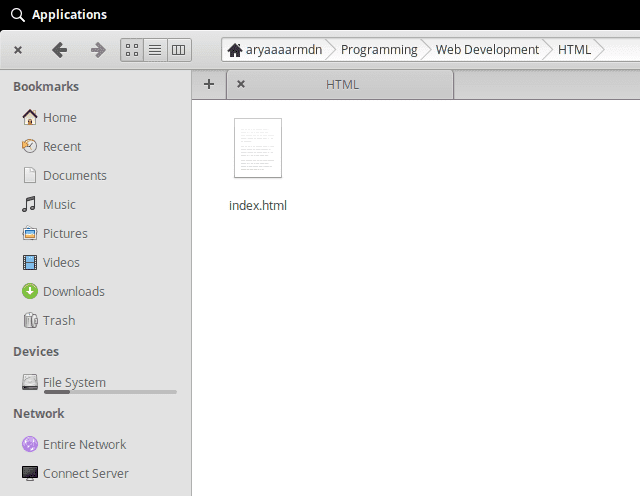Viewport: 640px width, 496px height.
Task: Switch to column view mode
Action: [x=179, y=49]
